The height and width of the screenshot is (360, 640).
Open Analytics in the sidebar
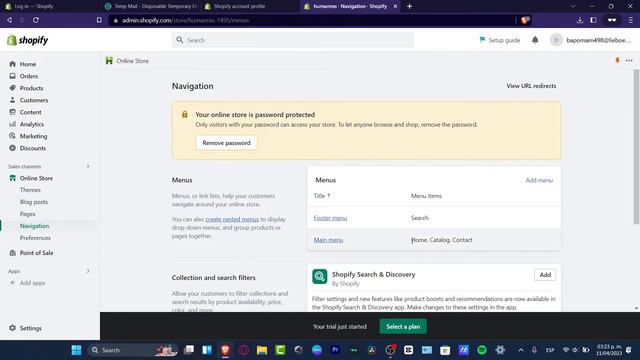(x=32, y=124)
